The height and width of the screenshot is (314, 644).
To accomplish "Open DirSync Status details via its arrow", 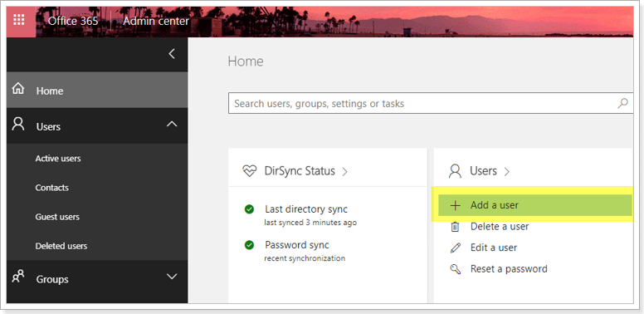I will coord(344,171).
